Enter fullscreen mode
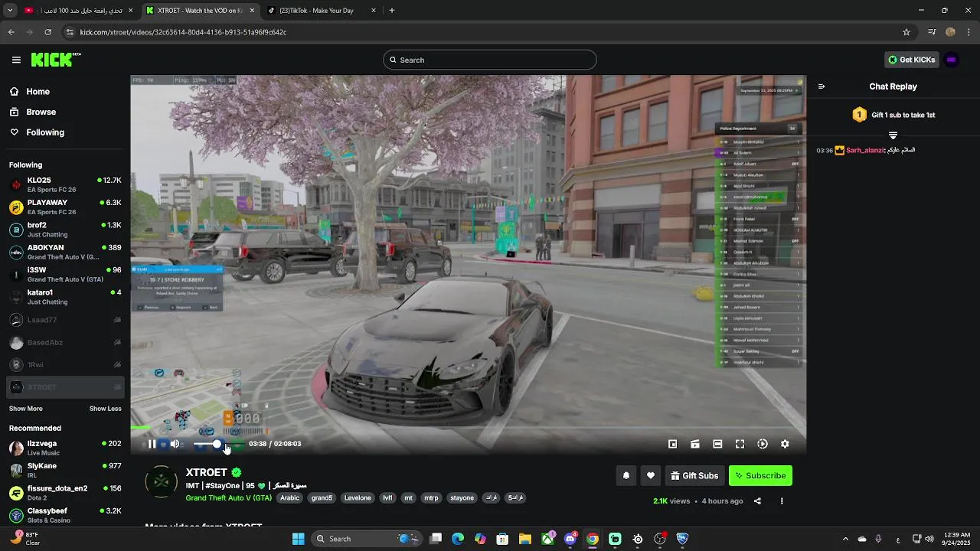Image resolution: width=980 pixels, height=551 pixels. click(x=740, y=444)
